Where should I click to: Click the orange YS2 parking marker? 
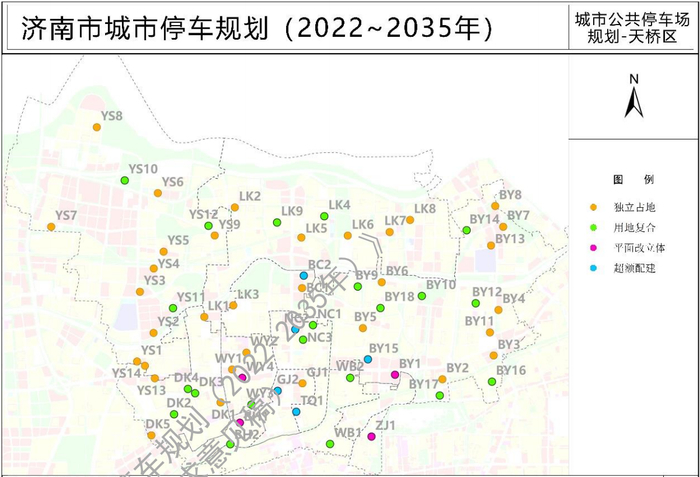[x=154, y=333]
